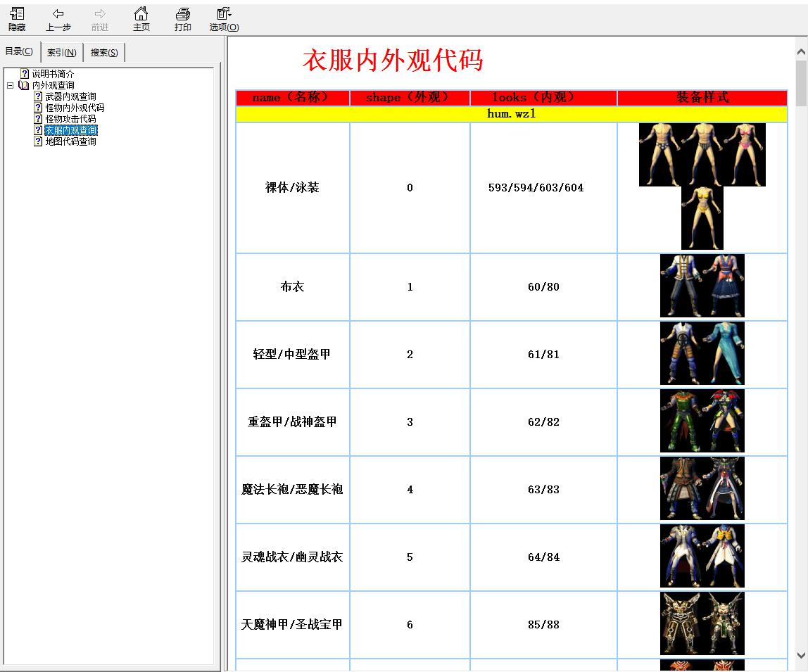Click the book icon beside 内外观查询

coord(24,85)
